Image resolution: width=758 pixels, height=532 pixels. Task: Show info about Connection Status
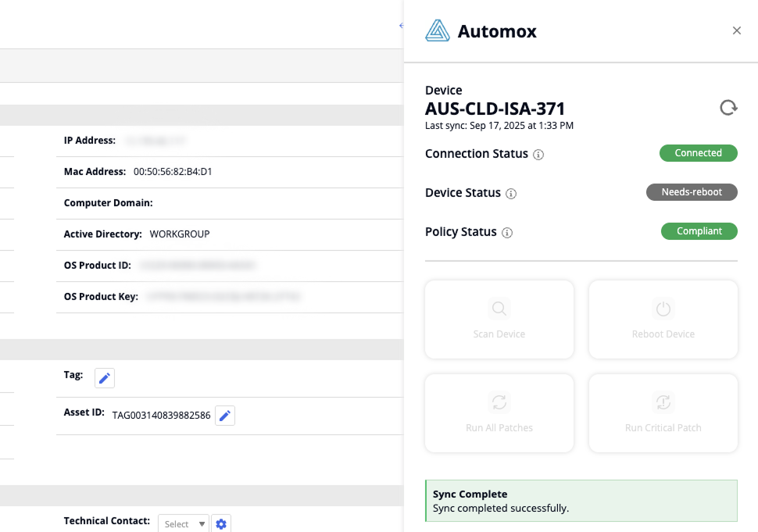coord(538,155)
